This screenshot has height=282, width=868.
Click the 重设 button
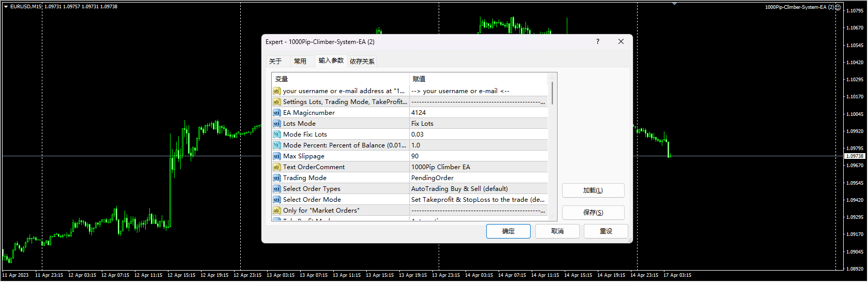pyautogui.click(x=606, y=231)
